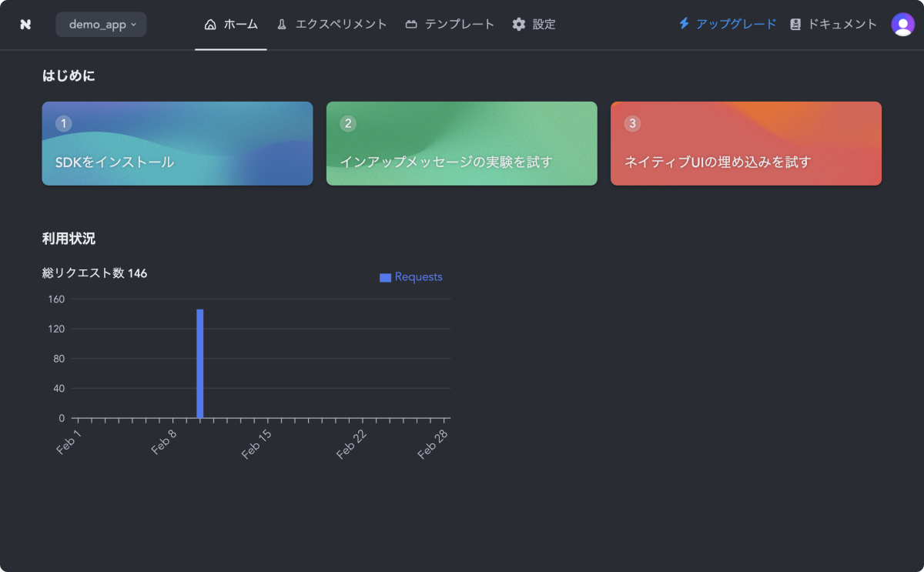Click the app logo in top-left corner
924x572 pixels.
tap(25, 25)
